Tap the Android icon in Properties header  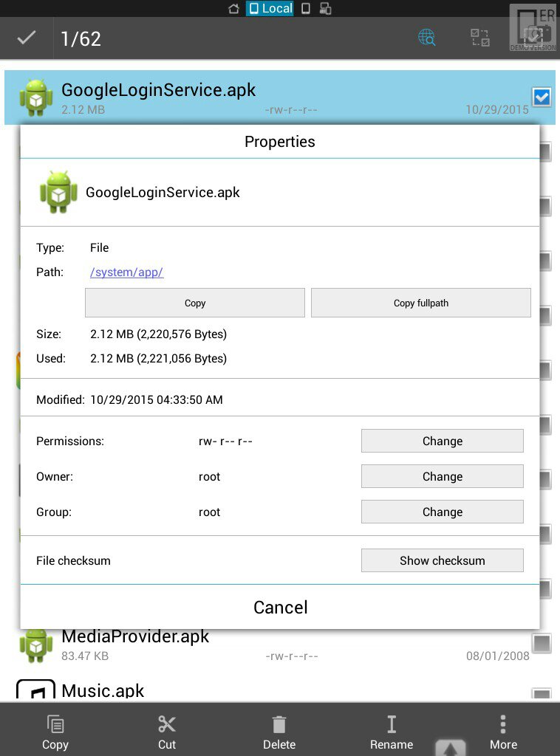[x=58, y=192]
